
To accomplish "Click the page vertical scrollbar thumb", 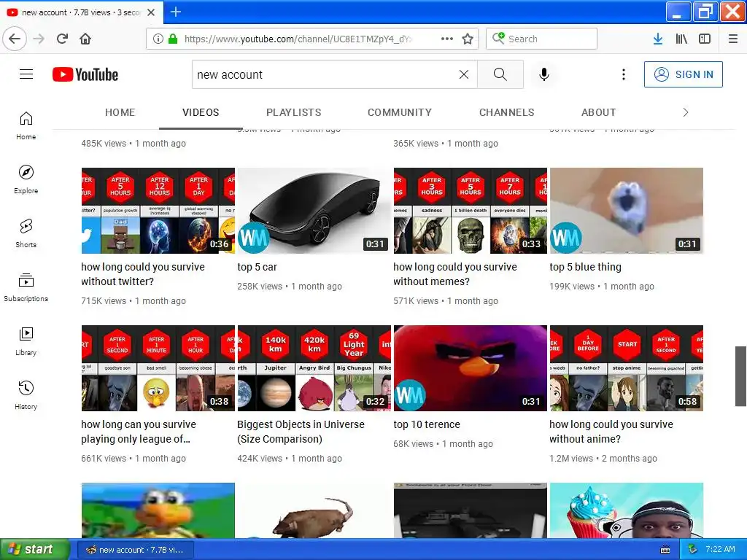I will click(x=741, y=376).
